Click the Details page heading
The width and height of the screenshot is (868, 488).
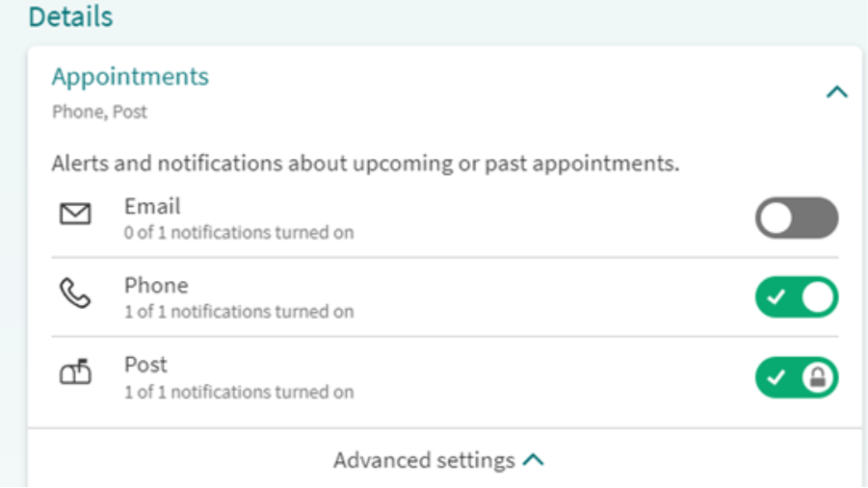pos(71,16)
